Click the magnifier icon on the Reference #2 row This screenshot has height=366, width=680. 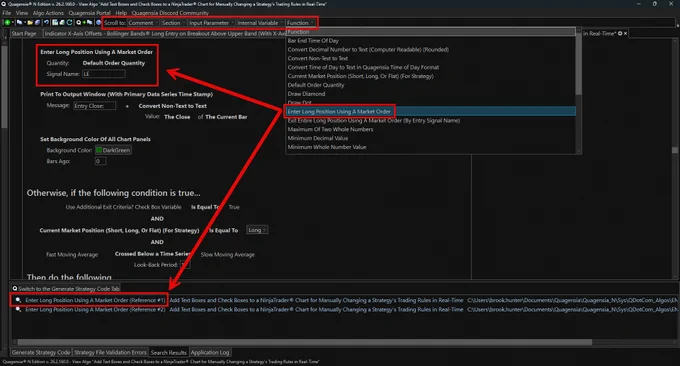pos(18,310)
